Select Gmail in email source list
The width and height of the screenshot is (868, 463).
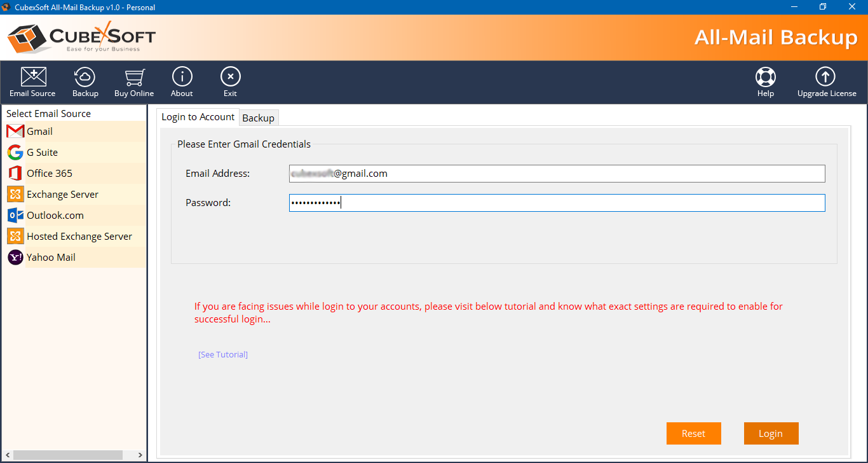point(39,132)
